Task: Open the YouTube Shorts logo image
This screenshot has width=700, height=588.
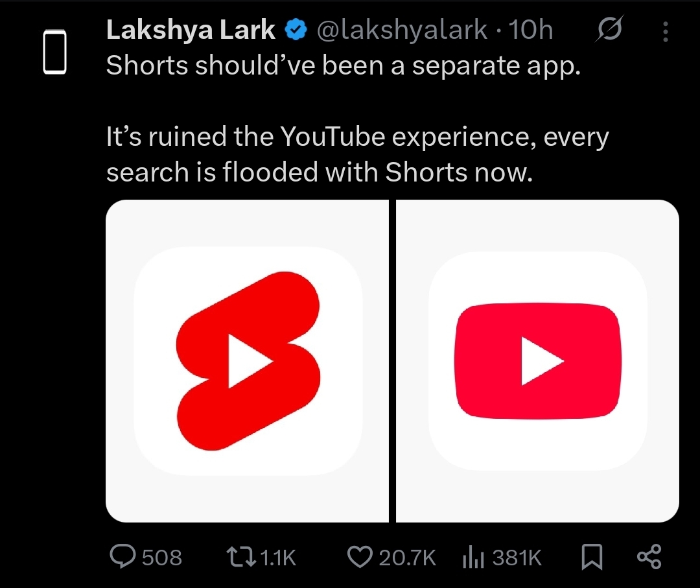Action: pos(247,360)
